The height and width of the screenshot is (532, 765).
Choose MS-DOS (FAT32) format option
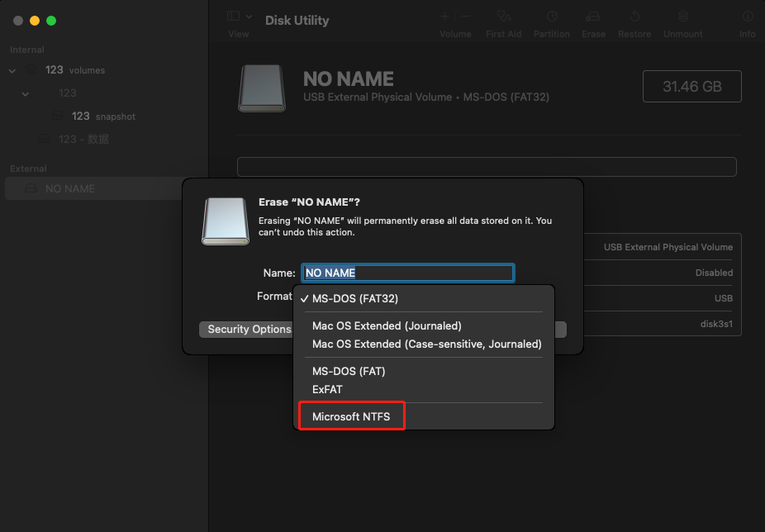click(x=354, y=299)
